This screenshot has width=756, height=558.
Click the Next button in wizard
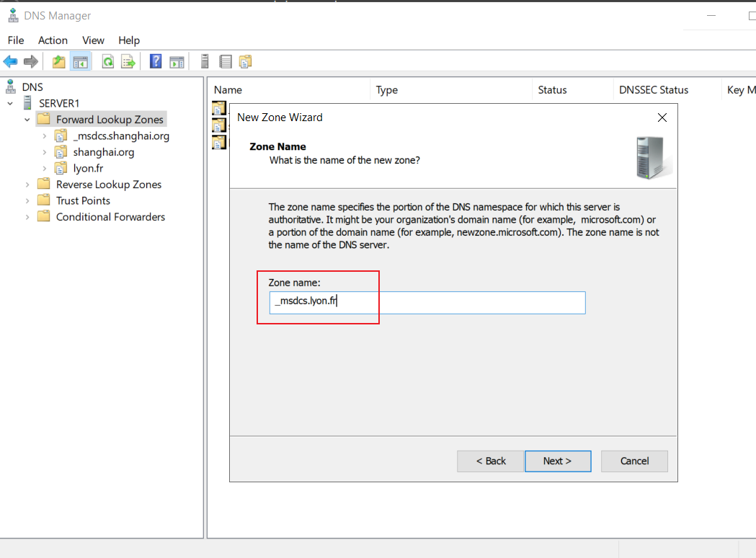point(558,461)
